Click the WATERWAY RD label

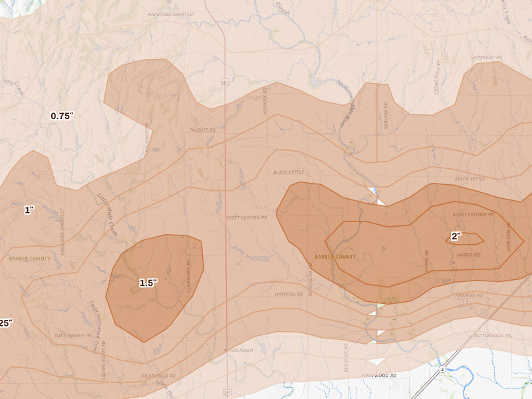tap(487, 58)
